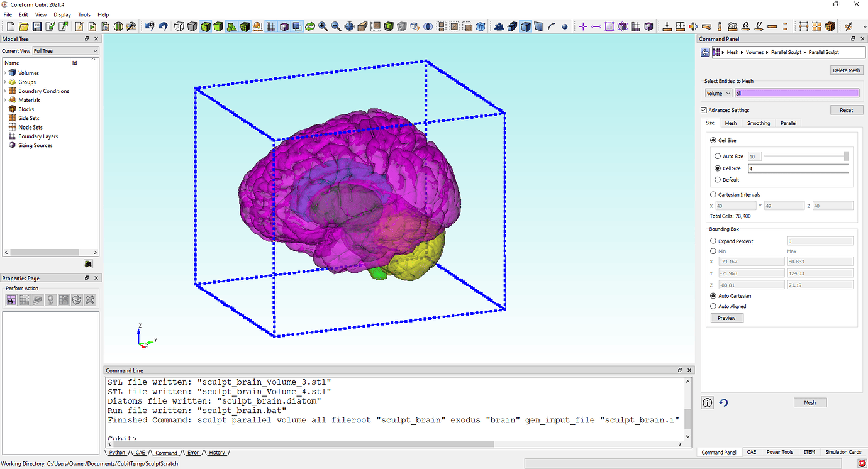This screenshot has height=469, width=868.
Task: Click the Select Entities to Mesh field
Action: click(797, 93)
